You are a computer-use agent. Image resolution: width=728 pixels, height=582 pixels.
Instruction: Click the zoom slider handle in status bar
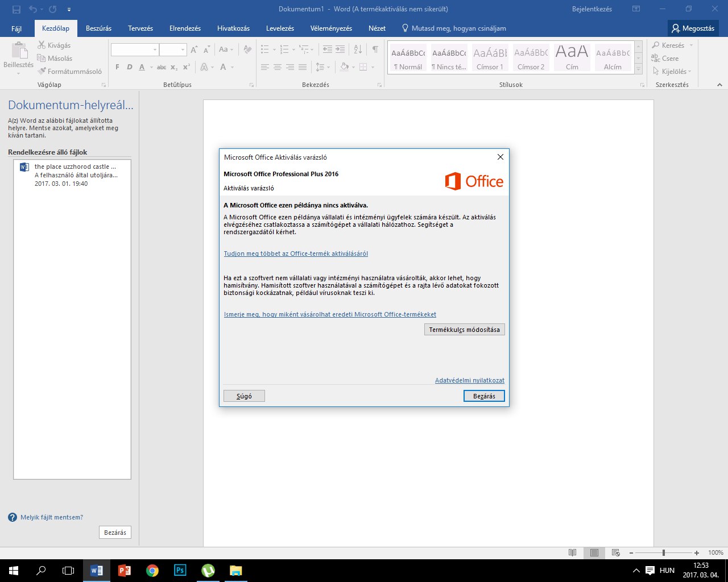tap(664, 552)
